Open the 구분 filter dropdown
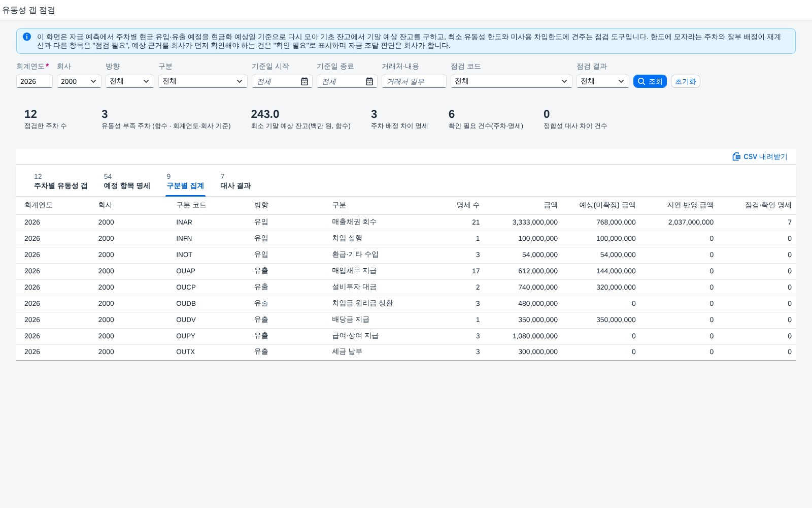Image resolution: width=812 pixels, height=508 pixels. coord(203,81)
